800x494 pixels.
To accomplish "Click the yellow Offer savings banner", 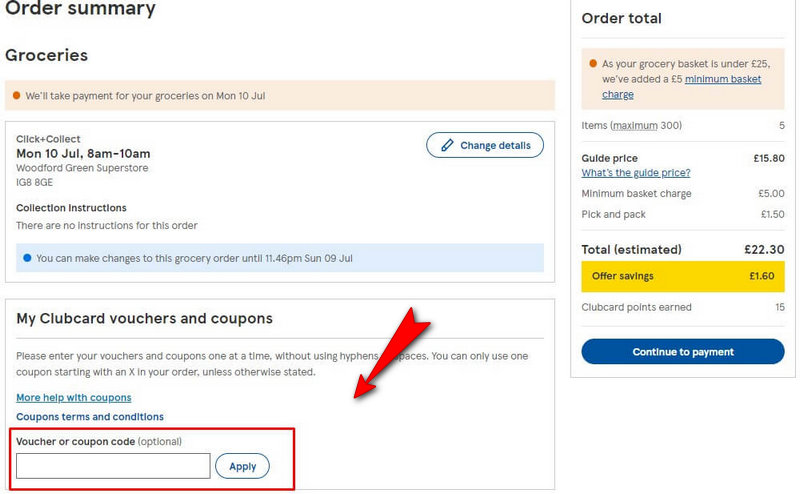I will [683, 276].
